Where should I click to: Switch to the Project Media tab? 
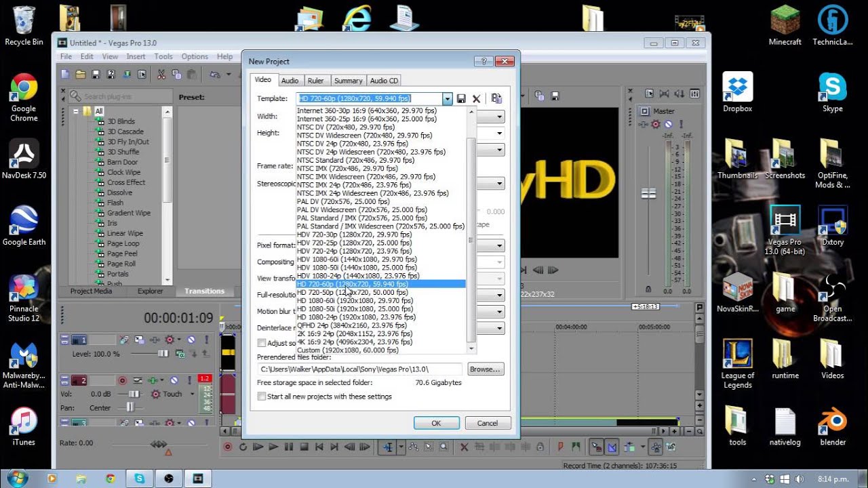[92, 291]
